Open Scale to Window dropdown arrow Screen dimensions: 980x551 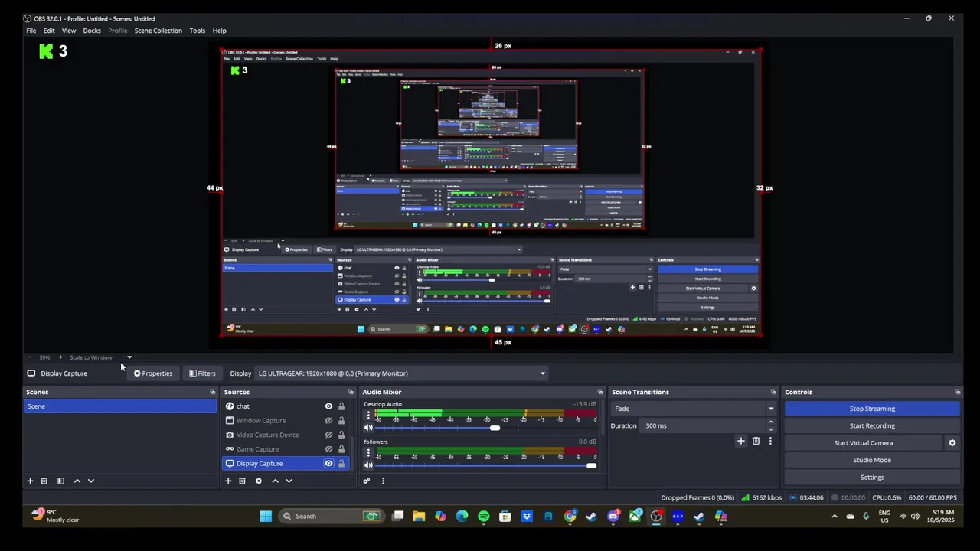129,357
